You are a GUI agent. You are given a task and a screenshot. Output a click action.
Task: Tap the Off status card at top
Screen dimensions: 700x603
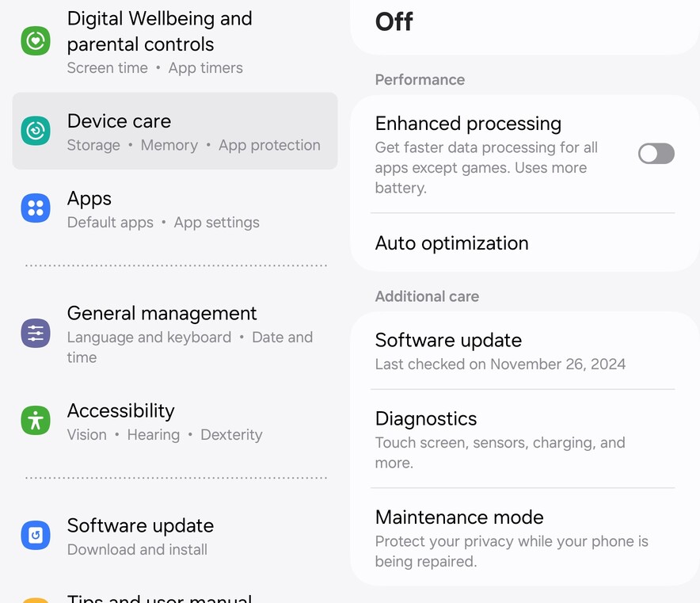[523, 24]
